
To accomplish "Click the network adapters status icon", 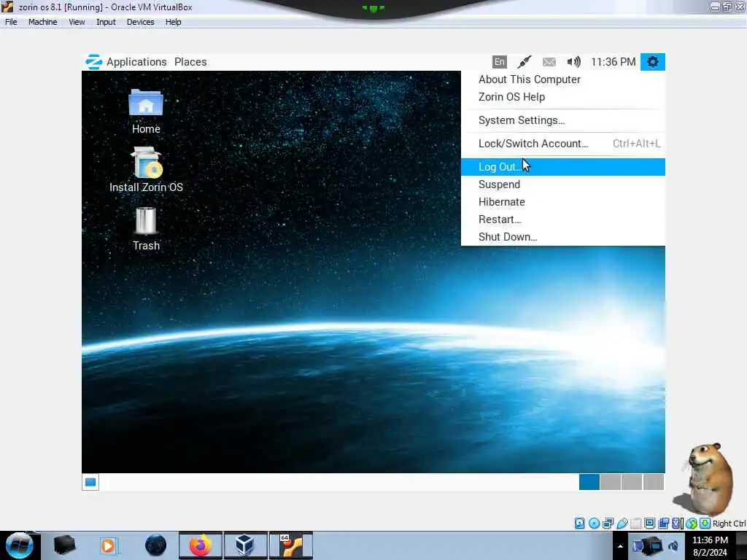I will 608,524.
